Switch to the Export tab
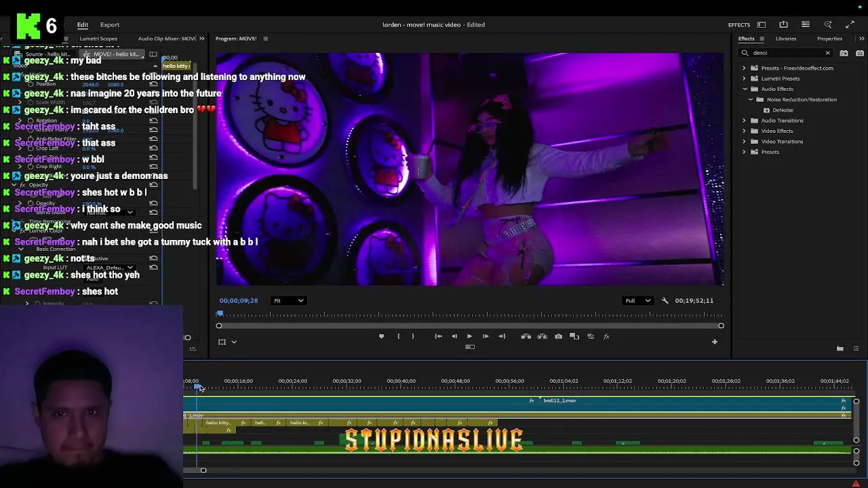 pyautogui.click(x=110, y=24)
